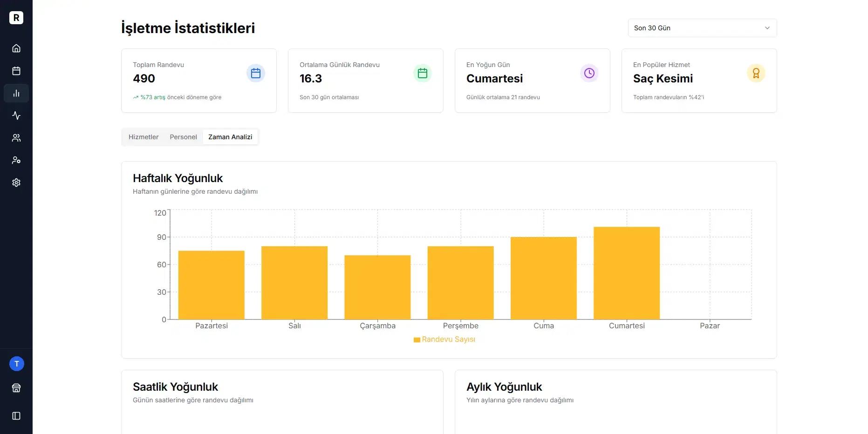Click the chevron of the Son 30 Gün dropdown
Viewport: 868px width, 434px height.
[x=767, y=28]
